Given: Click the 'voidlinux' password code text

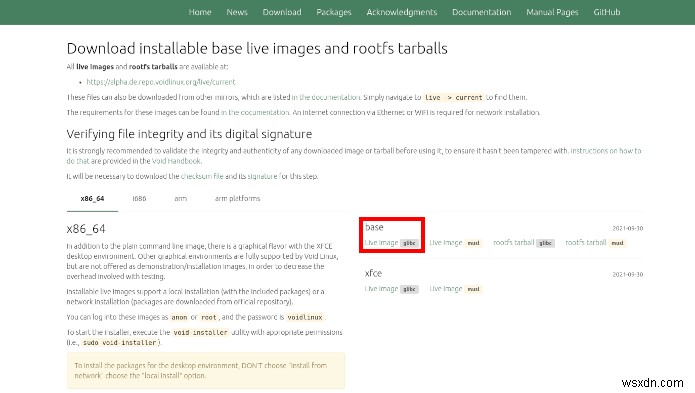Looking at the screenshot, I should click(x=305, y=317).
